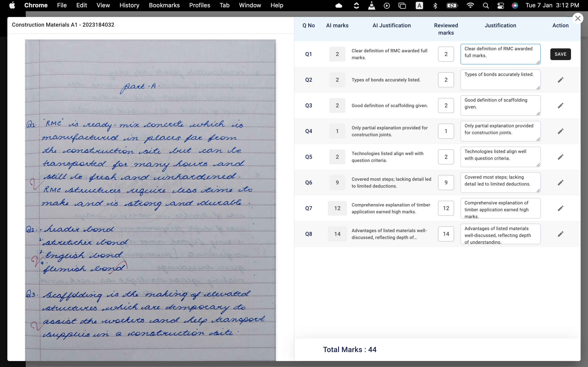588x367 pixels.
Task: Edit Q4 row using pencil icon
Action: (560, 131)
